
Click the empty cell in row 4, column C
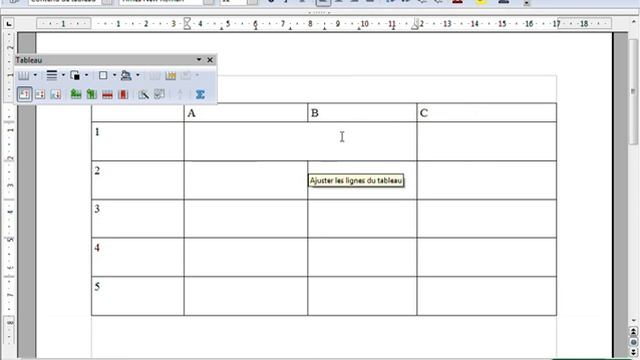click(487, 257)
